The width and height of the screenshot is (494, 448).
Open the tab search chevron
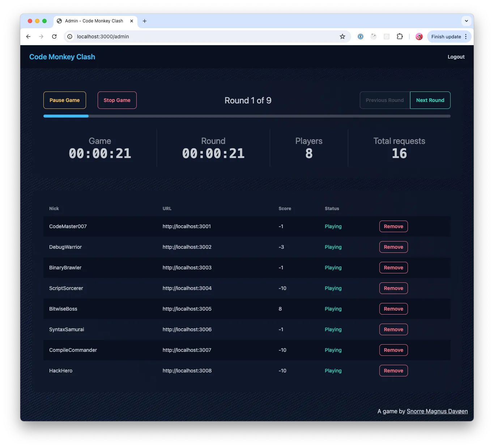tap(466, 21)
